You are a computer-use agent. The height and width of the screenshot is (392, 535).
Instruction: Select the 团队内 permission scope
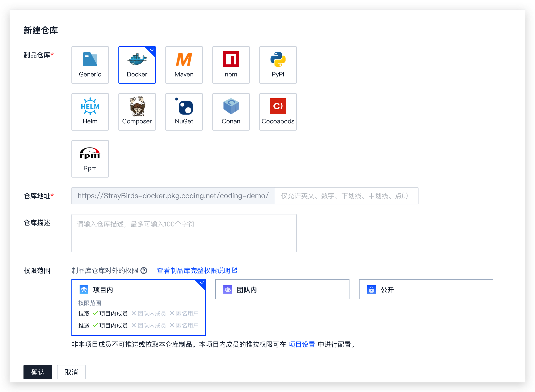click(282, 289)
